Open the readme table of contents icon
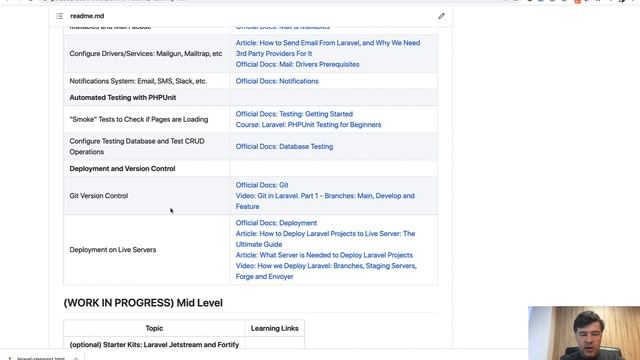The height and width of the screenshot is (360, 640). pos(60,16)
